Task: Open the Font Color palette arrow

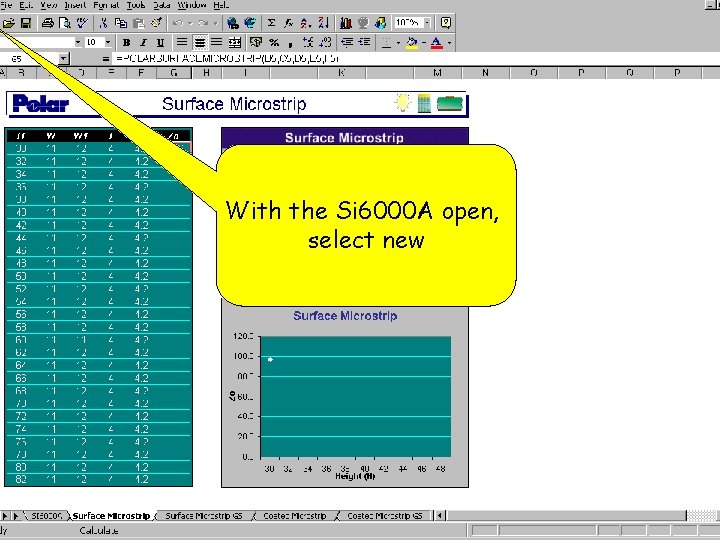Action: [449, 43]
